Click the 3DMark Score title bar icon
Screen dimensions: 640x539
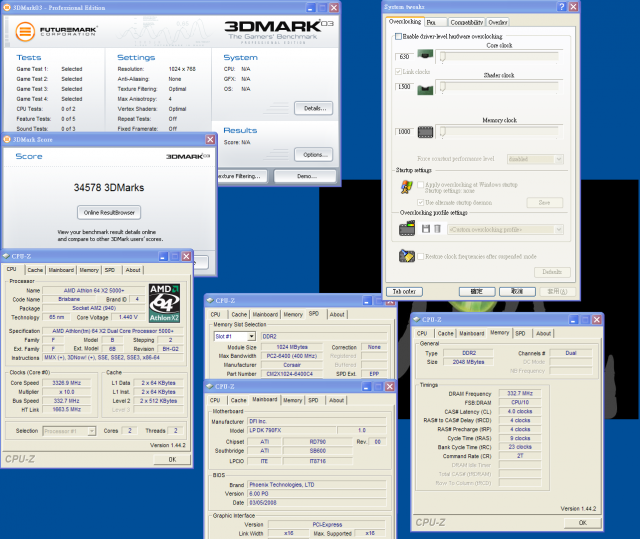(7, 140)
